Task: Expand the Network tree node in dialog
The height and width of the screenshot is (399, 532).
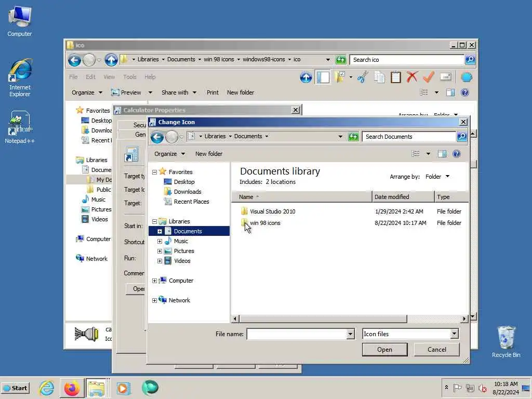Action: pos(154,300)
